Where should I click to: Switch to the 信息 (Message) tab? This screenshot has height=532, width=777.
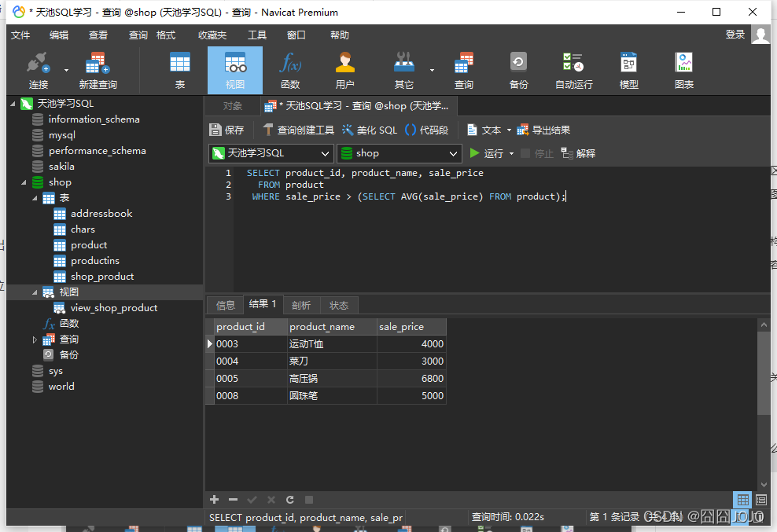click(x=226, y=305)
